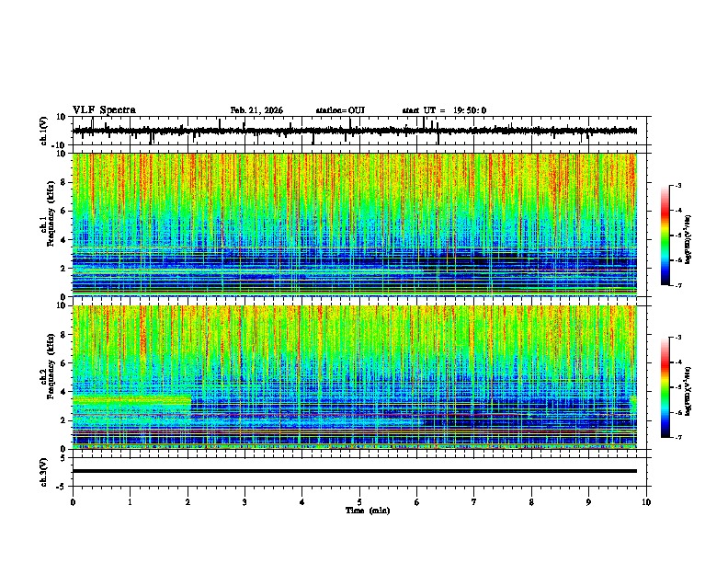Image resolution: width=728 pixels, height=563 pixels.
Task: Click the "-3" tick on ch.2 colorbar
Action: coord(677,338)
